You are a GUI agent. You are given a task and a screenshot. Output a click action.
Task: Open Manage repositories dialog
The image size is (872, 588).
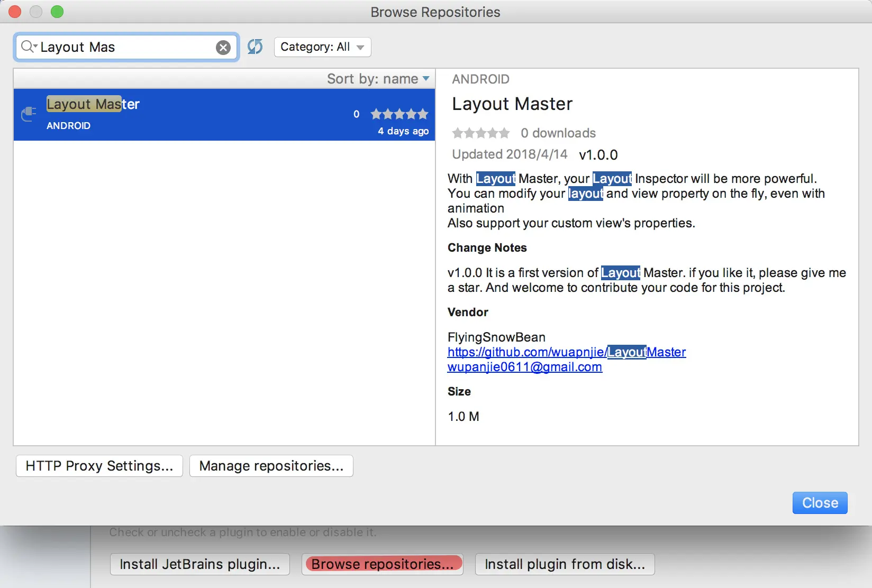tap(271, 466)
